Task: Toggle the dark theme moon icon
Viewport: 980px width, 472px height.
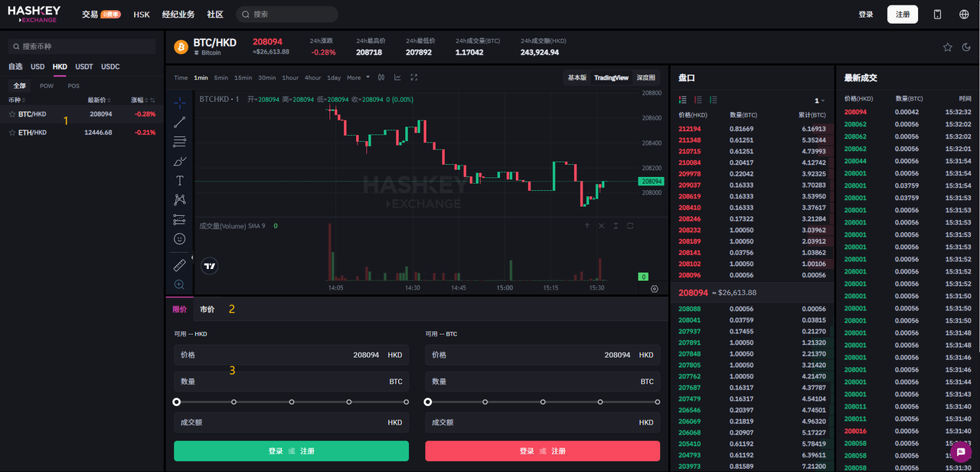Action: [966, 47]
